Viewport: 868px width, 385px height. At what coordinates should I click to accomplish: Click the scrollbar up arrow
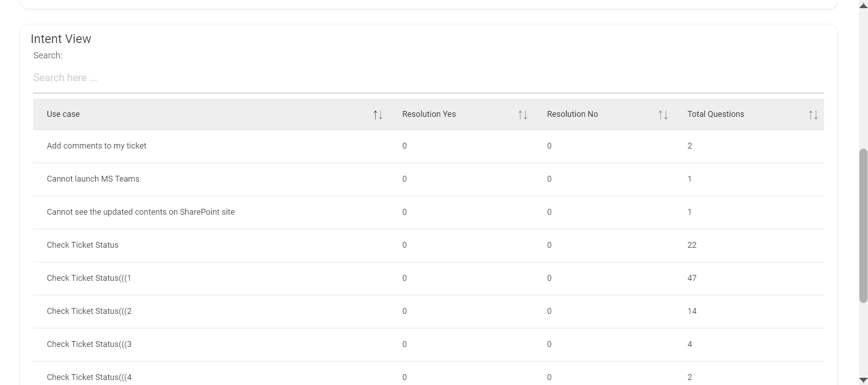[863, 6]
